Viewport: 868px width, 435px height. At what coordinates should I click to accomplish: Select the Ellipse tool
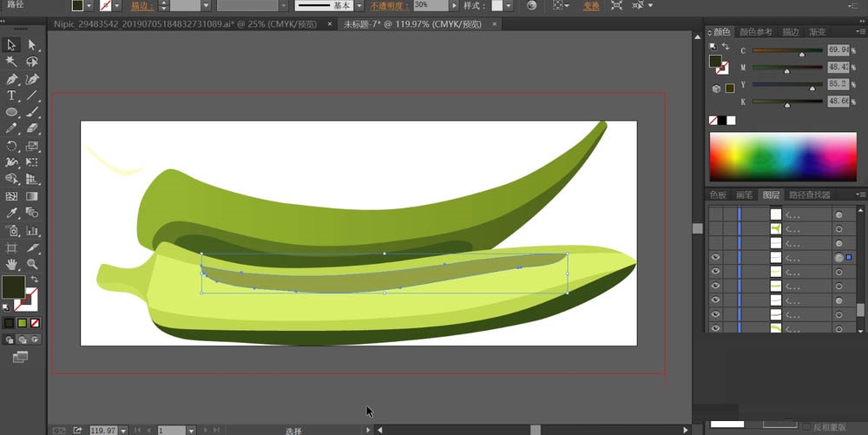click(12, 112)
